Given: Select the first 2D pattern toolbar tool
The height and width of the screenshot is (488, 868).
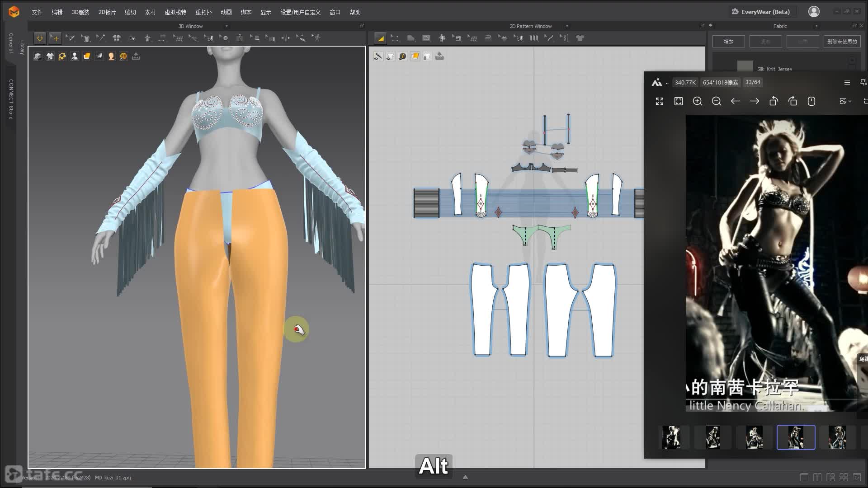Looking at the screenshot, I should click(380, 38).
